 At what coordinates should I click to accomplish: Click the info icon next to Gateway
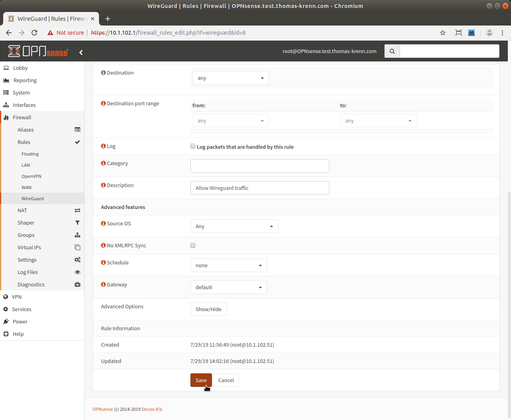click(x=103, y=284)
